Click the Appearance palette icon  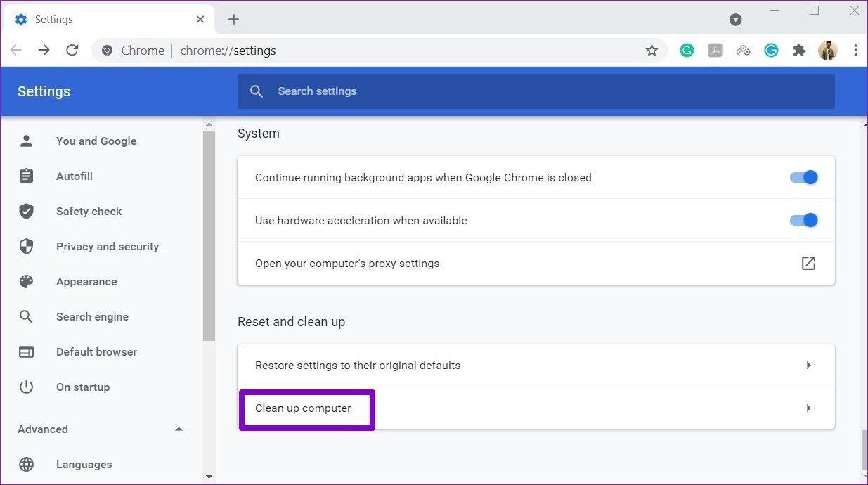(x=27, y=281)
